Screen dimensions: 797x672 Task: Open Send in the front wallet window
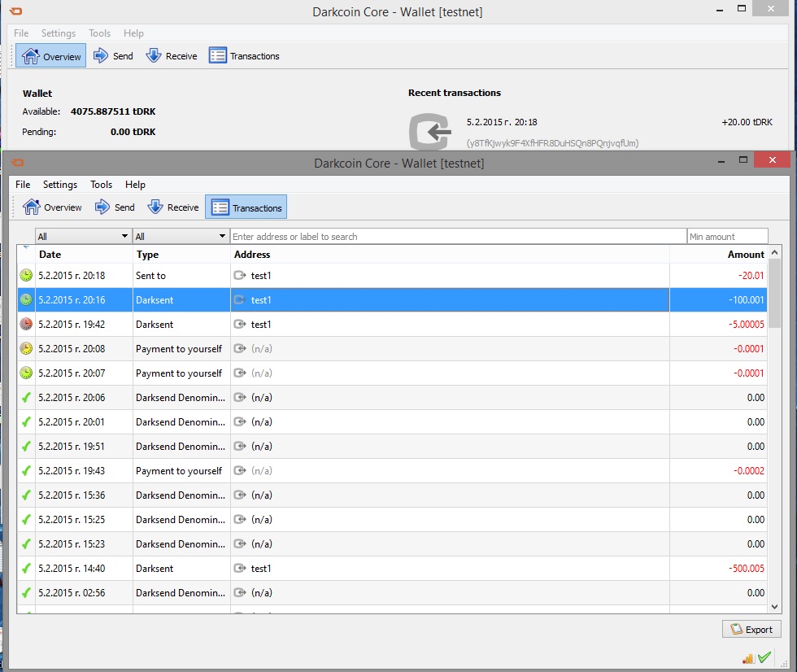coord(115,207)
